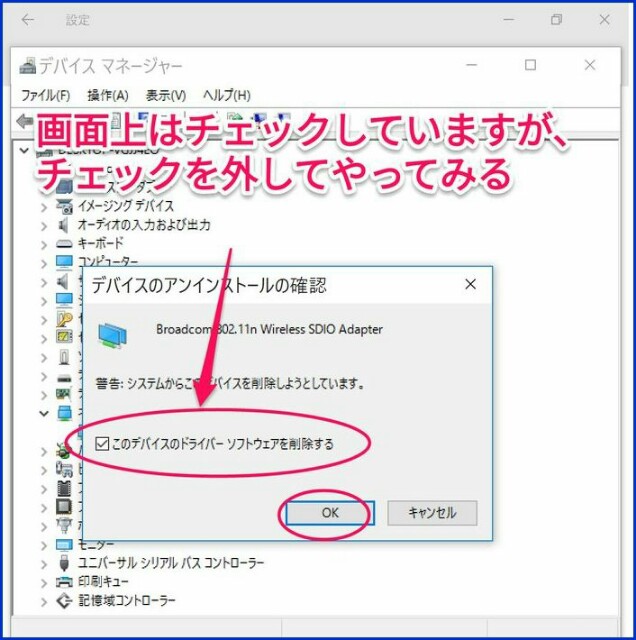Image resolution: width=636 pixels, height=640 pixels.
Task: Open the 操作(A) menu
Action: [108, 96]
